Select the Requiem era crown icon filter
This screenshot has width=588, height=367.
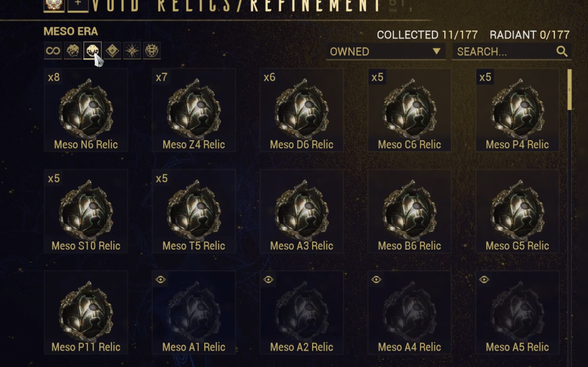(152, 51)
